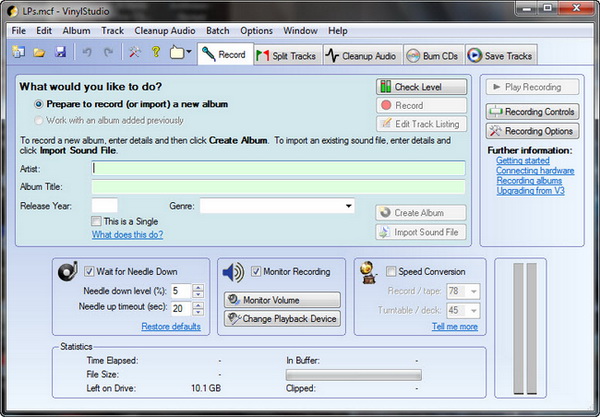This screenshot has height=417, width=600.
Task: Click the Check Level button
Action: (421, 87)
